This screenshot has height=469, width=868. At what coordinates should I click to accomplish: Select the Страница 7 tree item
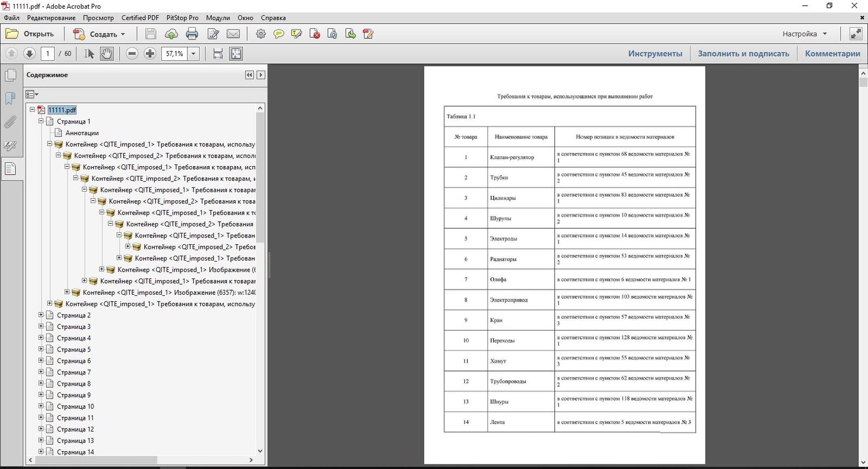point(73,372)
